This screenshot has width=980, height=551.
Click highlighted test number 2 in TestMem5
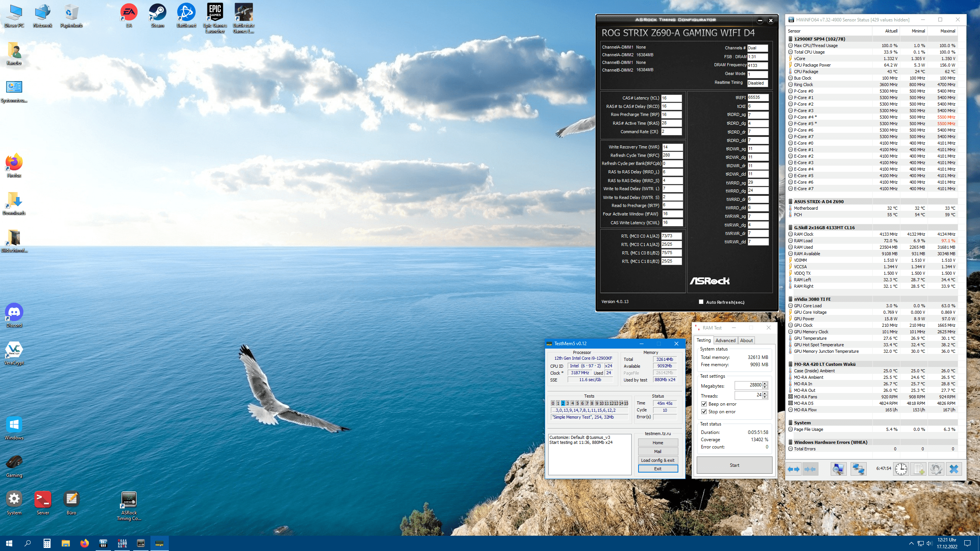tap(563, 403)
